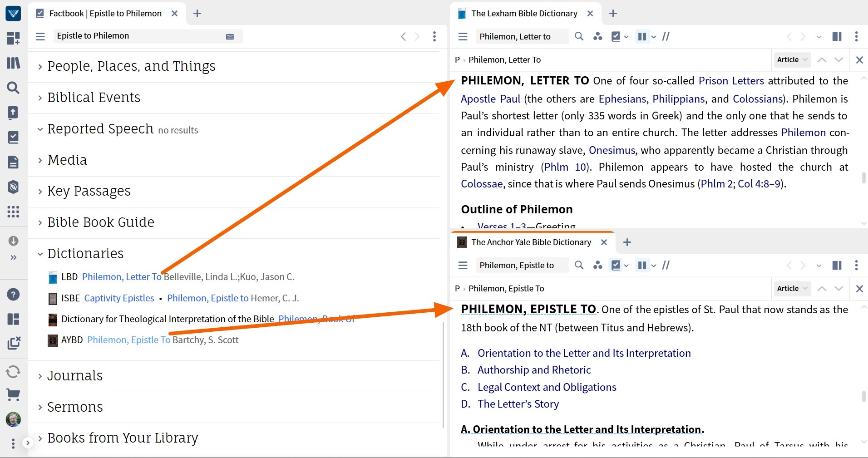Open Factbook panel three-dot menu
The width and height of the screenshot is (868, 458).
coord(434,36)
